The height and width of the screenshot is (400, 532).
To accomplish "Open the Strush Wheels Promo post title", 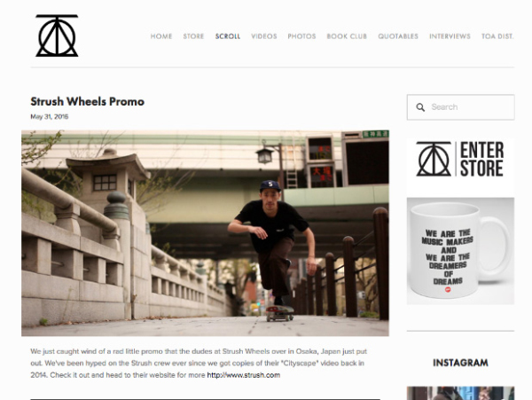I will pyautogui.click(x=88, y=101).
